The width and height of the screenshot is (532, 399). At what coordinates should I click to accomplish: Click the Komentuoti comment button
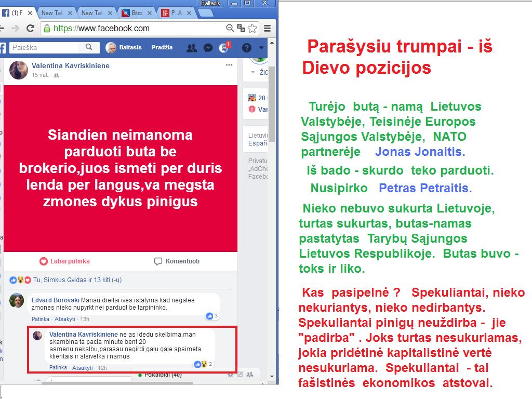(177, 261)
